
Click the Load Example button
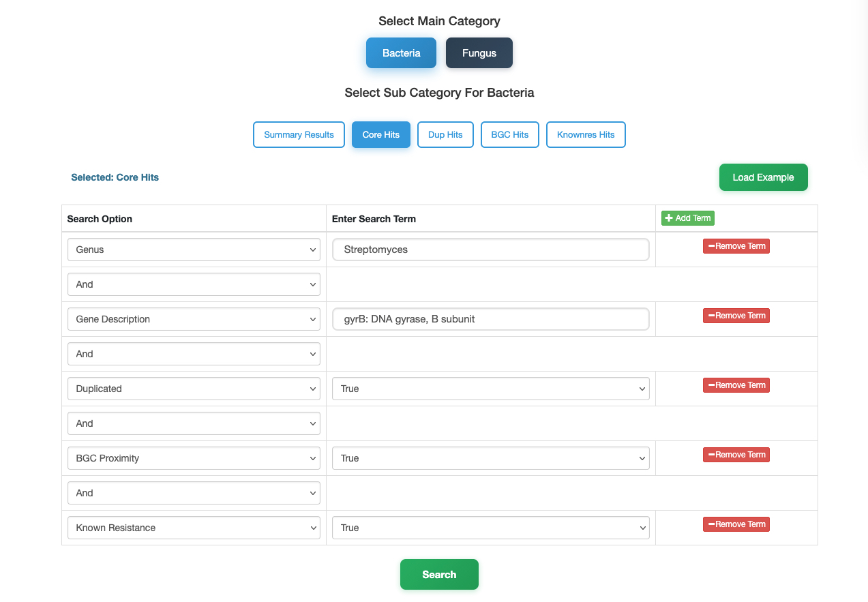pyautogui.click(x=763, y=177)
